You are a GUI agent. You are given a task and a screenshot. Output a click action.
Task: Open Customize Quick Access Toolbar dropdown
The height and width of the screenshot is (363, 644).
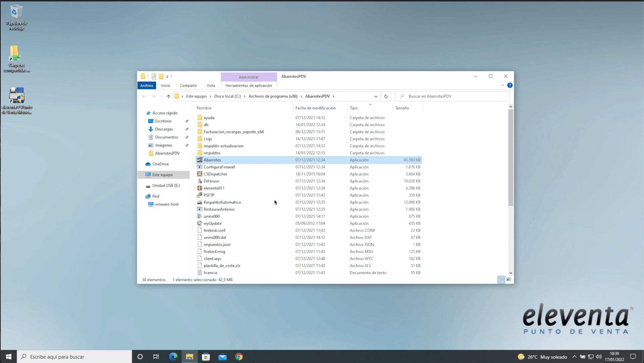pos(167,77)
